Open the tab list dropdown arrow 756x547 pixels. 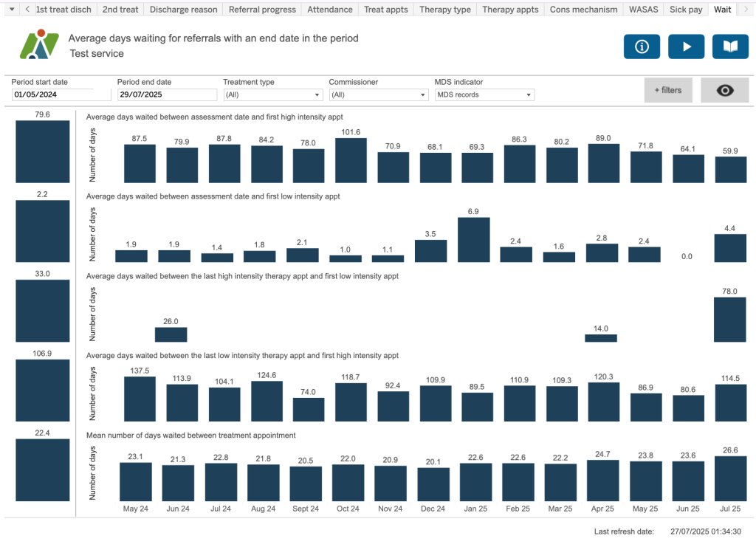(x=11, y=10)
